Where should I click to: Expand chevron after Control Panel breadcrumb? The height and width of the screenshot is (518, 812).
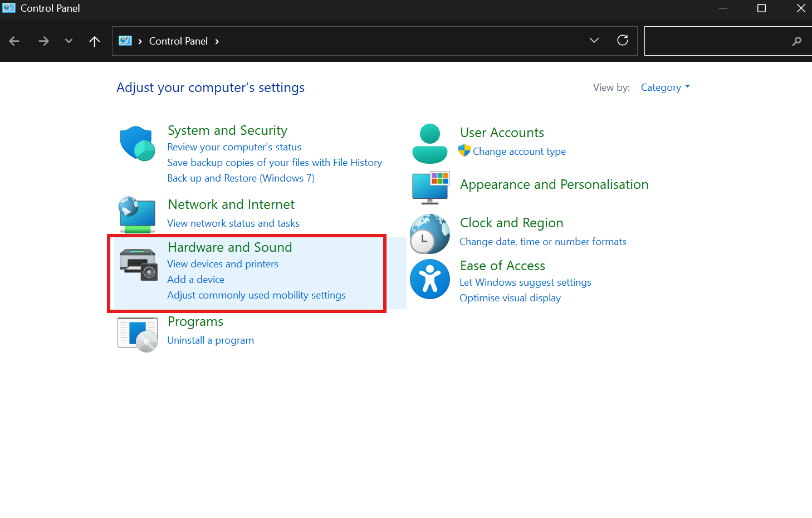(217, 41)
